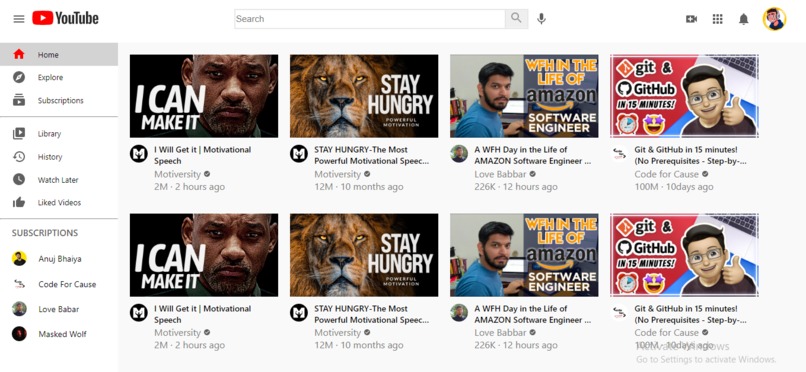The image size is (806, 372).
Task: Click Love Babbar avatar beside bottom-row WFH Day title
Action: pos(459,312)
